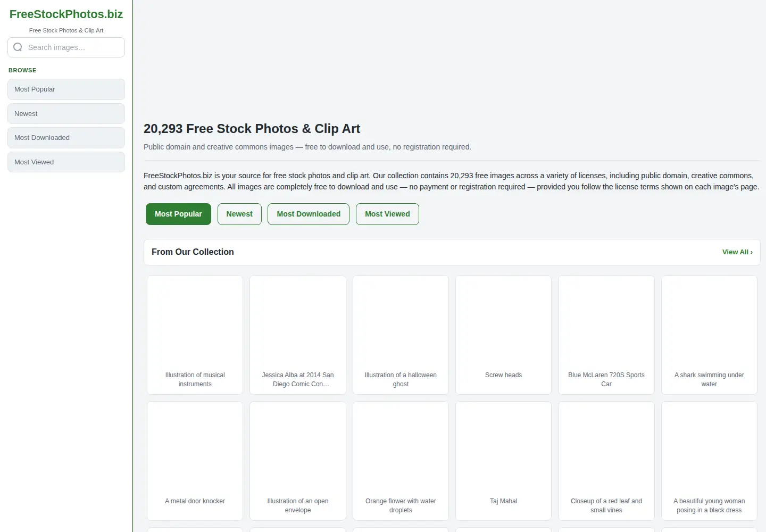Click the Free Stock Photos & Clip Art tagline
The width and height of the screenshot is (766, 532).
click(x=66, y=30)
